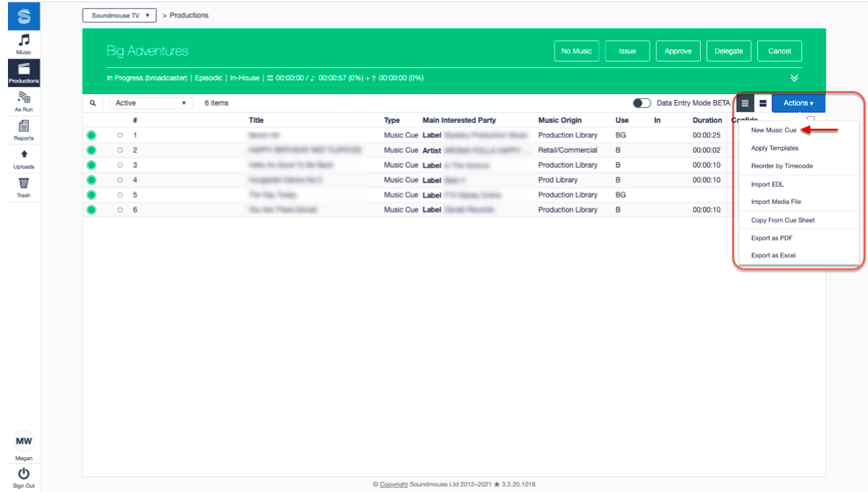The width and height of the screenshot is (868, 492).
Task: Select radio button for cue 3
Action: tap(119, 165)
